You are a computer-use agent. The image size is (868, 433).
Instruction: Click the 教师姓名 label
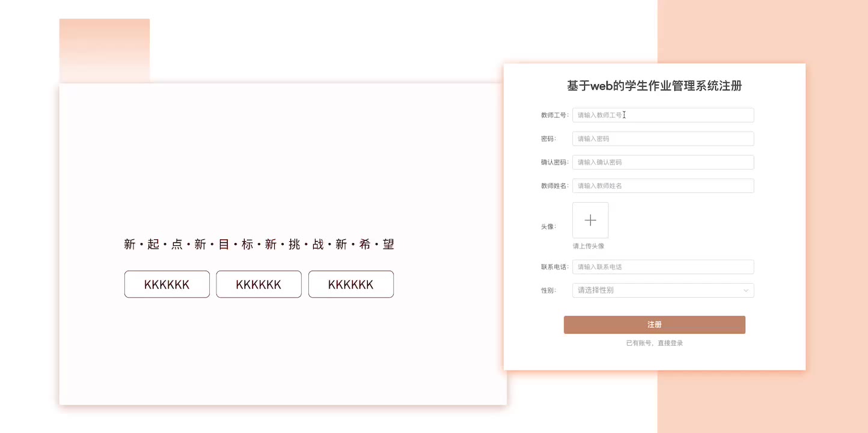click(x=555, y=186)
